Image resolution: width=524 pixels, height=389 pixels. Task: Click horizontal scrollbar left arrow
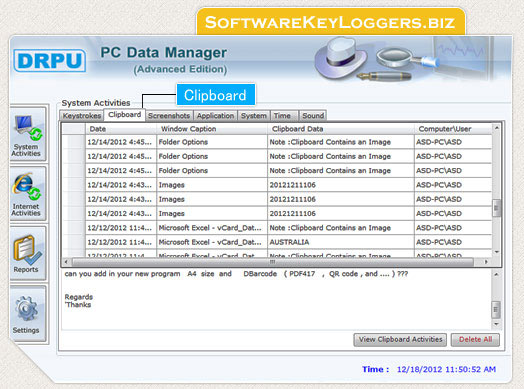[x=66, y=262]
